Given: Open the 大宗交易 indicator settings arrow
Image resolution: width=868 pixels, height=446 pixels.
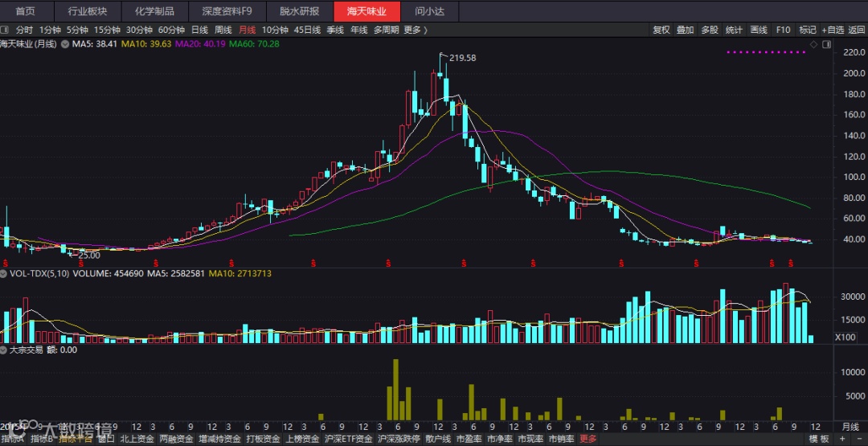Looking at the screenshot, I should pyautogui.click(x=4, y=350).
